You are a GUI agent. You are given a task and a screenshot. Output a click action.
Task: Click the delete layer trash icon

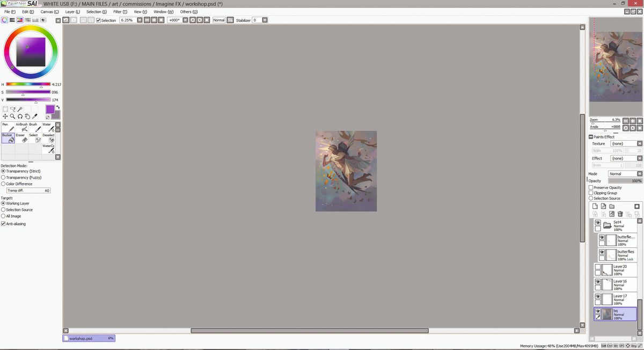(620, 214)
